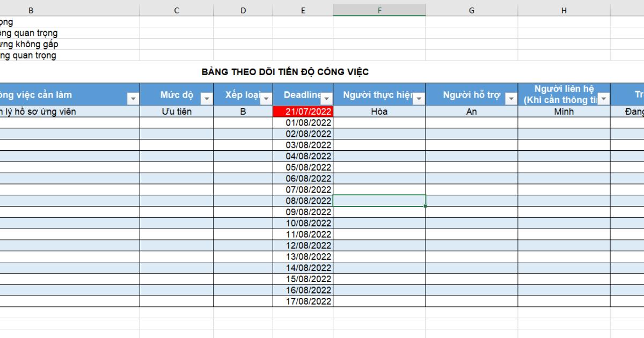Select deadline cell 15/08/2022
644x338 pixels.
(x=303, y=279)
